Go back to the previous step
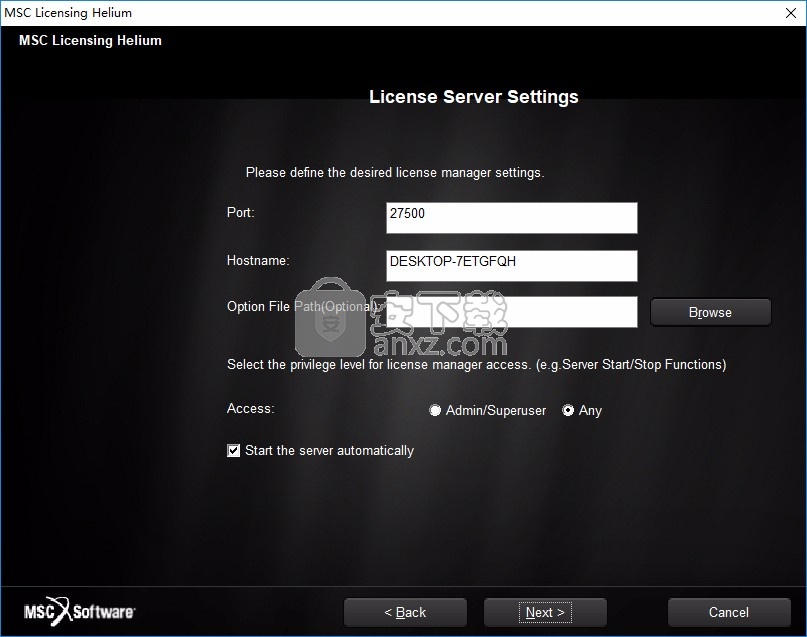 coord(405,612)
